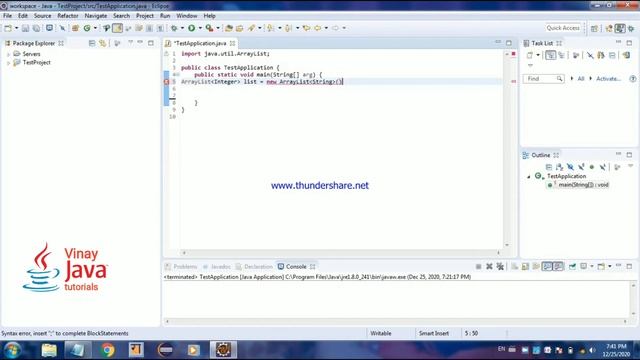
Task: Click the green Run button icon
Action: (x=191, y=28)
